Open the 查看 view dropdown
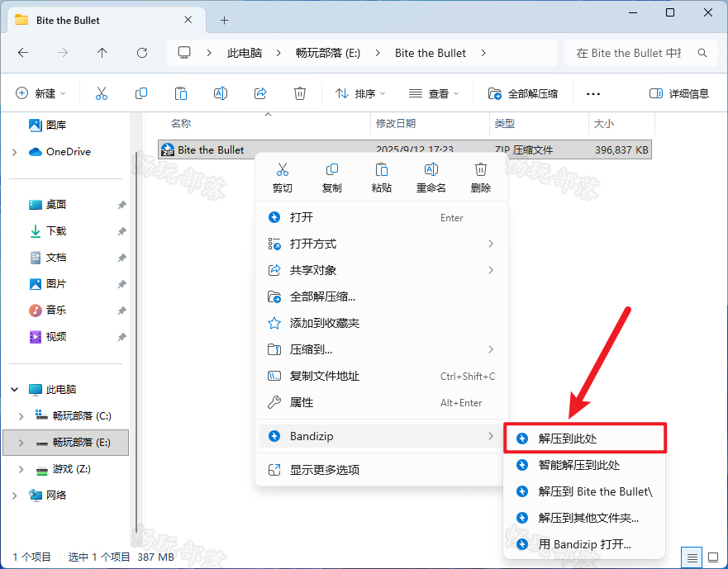The height and width of the screenshot is (569, 728). pyautogui.click(x=434, y=94)
